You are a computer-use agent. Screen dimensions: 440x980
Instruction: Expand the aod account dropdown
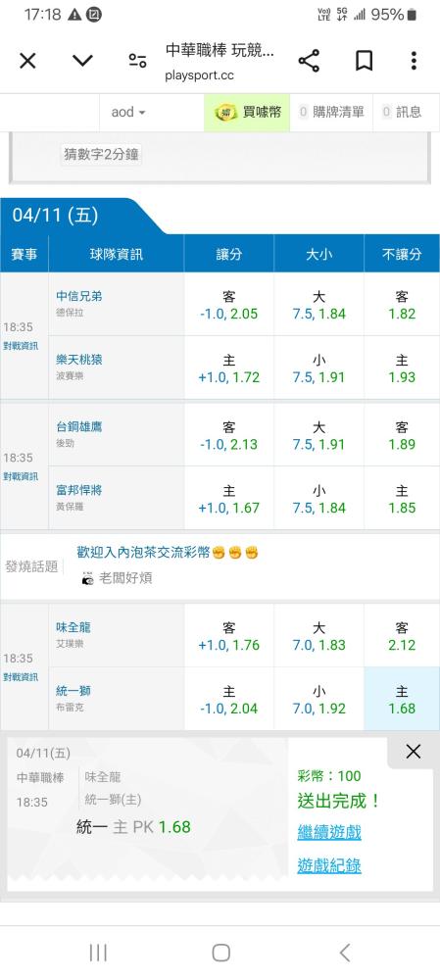(128, 113)
